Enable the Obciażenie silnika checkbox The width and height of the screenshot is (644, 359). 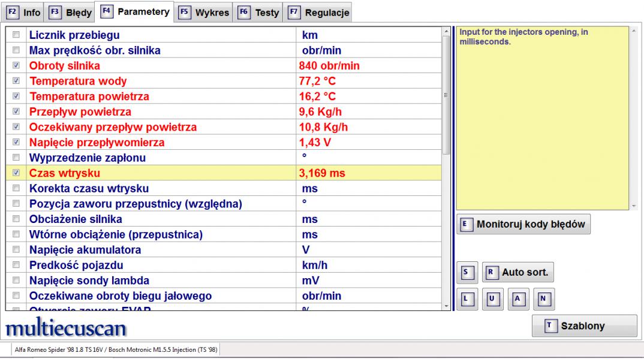[x=16, y=219]
